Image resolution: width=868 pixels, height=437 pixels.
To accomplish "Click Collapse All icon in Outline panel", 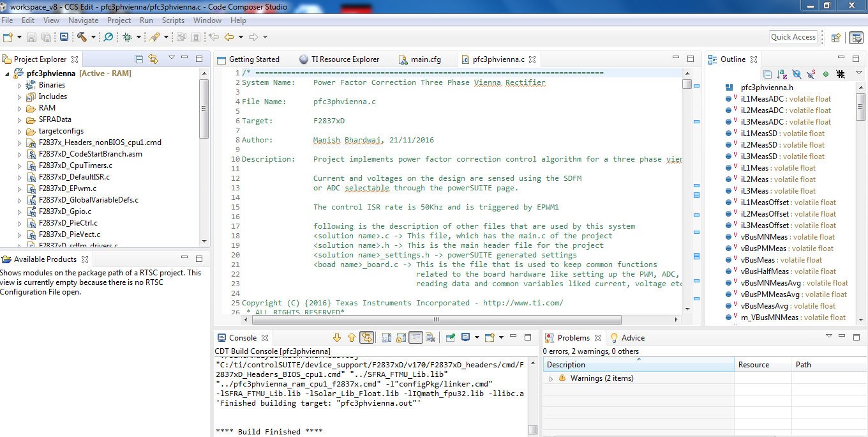I will [x=768, y=74].
